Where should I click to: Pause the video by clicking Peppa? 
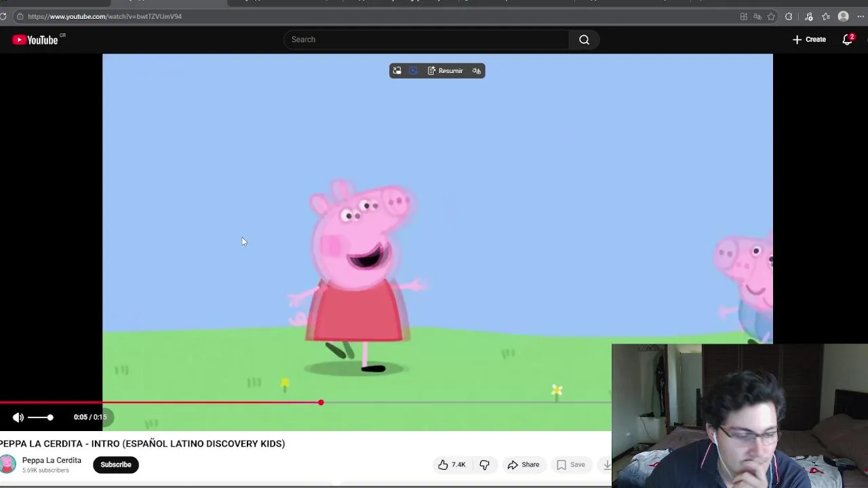[359, 278]
